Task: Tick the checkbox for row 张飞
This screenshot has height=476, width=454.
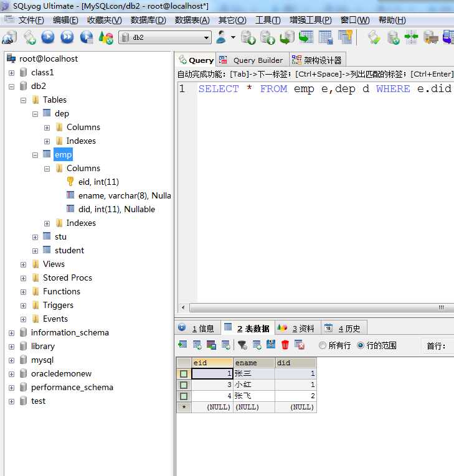Action: tap(184, 396)
